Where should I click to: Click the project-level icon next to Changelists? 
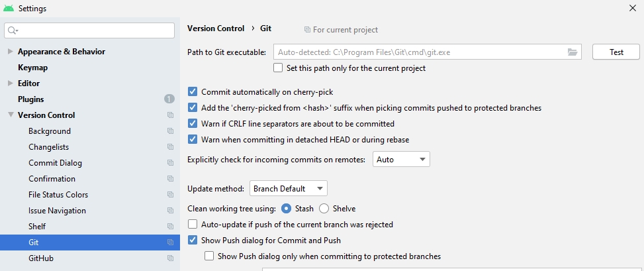click(170, 147)
